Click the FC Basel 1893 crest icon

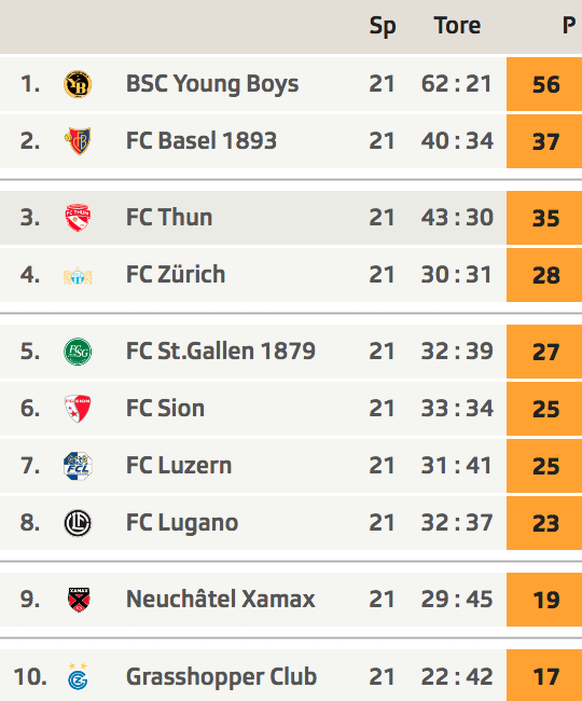pos(78,141)
